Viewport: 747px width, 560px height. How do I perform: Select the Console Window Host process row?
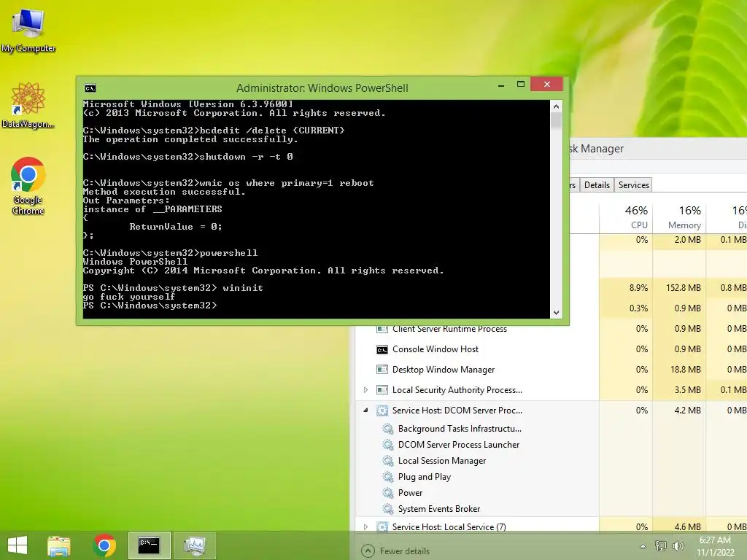551,349
